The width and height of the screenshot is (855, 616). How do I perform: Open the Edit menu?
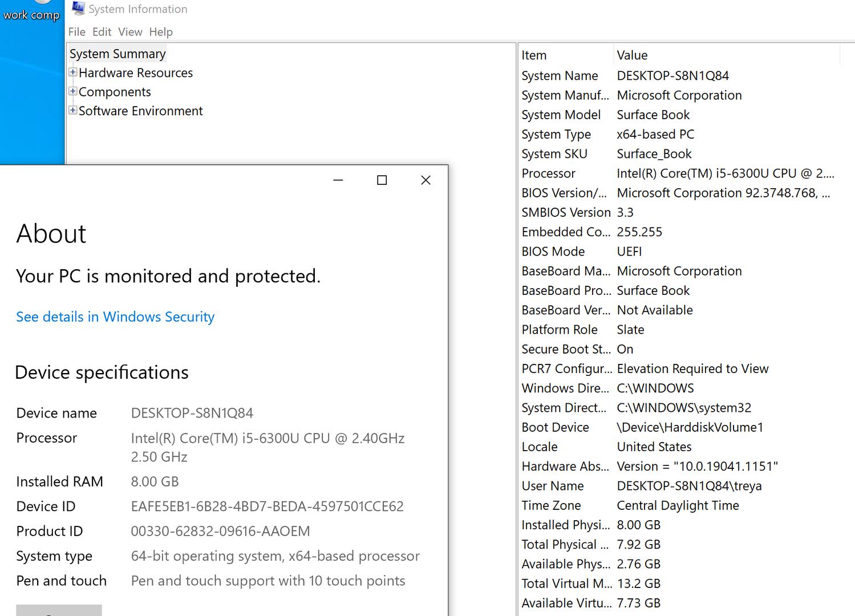102,32
